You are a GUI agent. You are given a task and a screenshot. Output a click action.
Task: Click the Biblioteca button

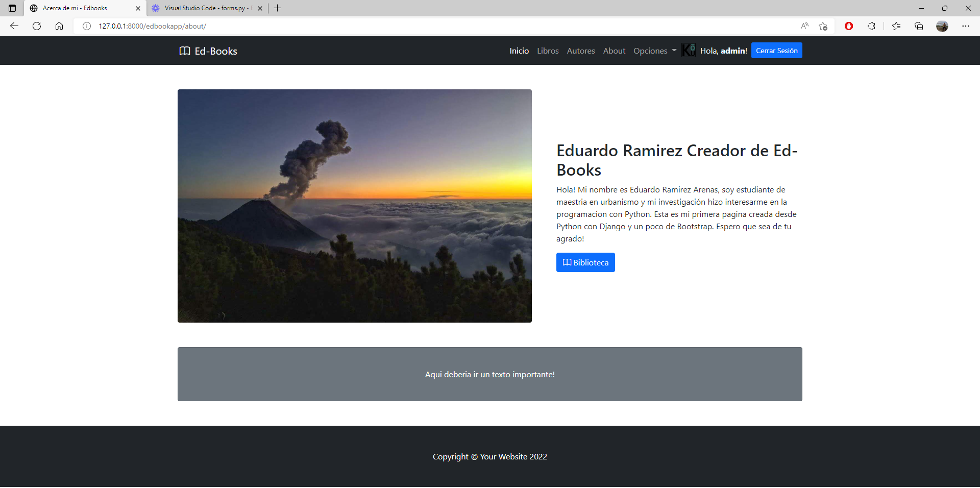[x=585, y=262]
